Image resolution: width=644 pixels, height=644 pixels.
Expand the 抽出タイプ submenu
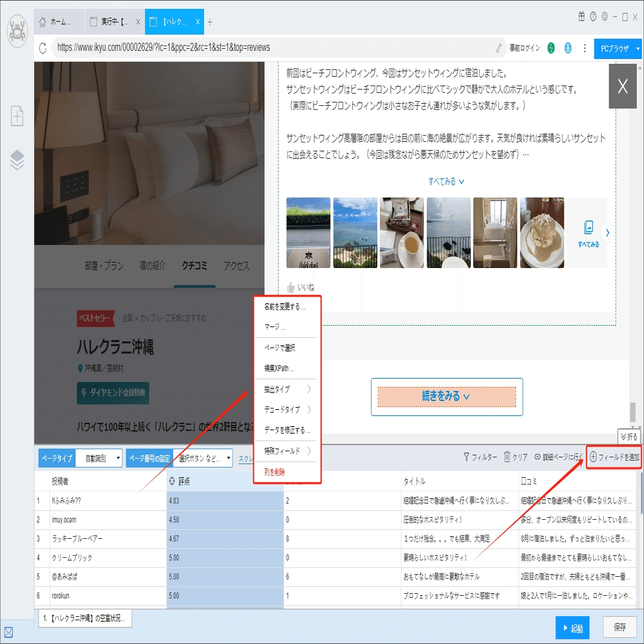click(x=286, y=389)
